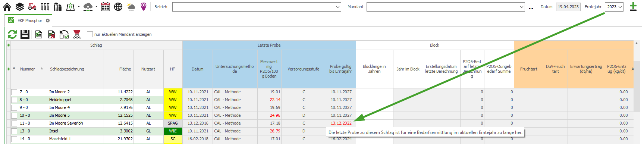Viewport: 644px width, 144px height.
Task: Sort by the Nummer column header
Action: (33, 69)
